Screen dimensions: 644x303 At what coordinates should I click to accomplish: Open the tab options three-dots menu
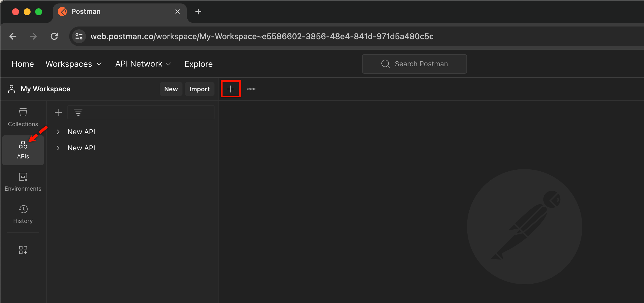(x=251, y=89)
